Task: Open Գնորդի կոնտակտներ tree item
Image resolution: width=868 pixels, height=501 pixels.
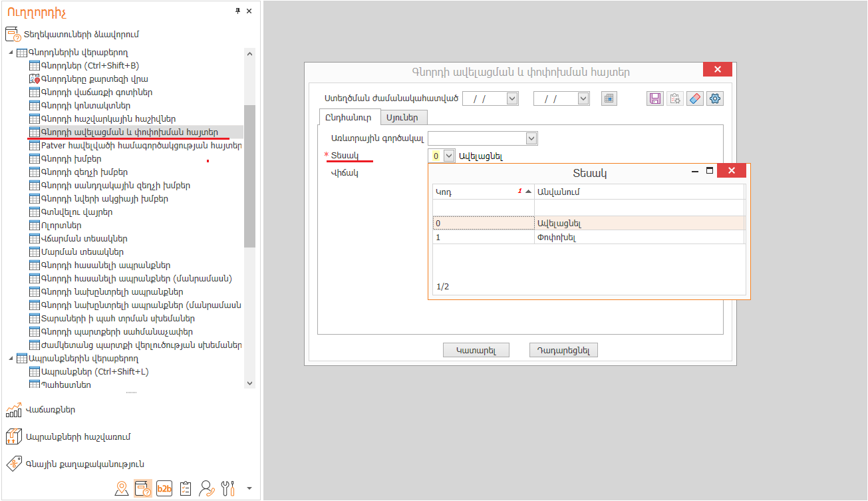Action: tap(86, 106)
